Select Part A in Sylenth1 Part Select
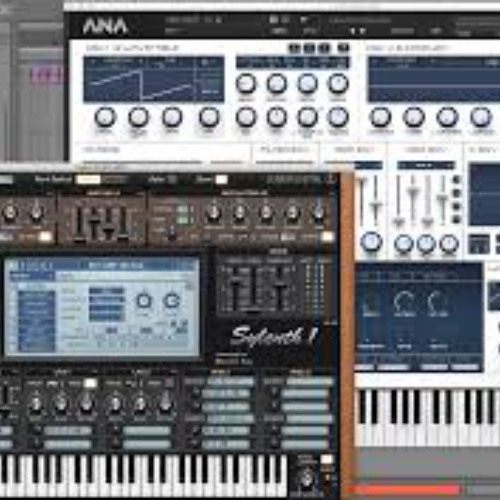Image resolution: width=500 pixels, height=500 pixels. (88, 179)
